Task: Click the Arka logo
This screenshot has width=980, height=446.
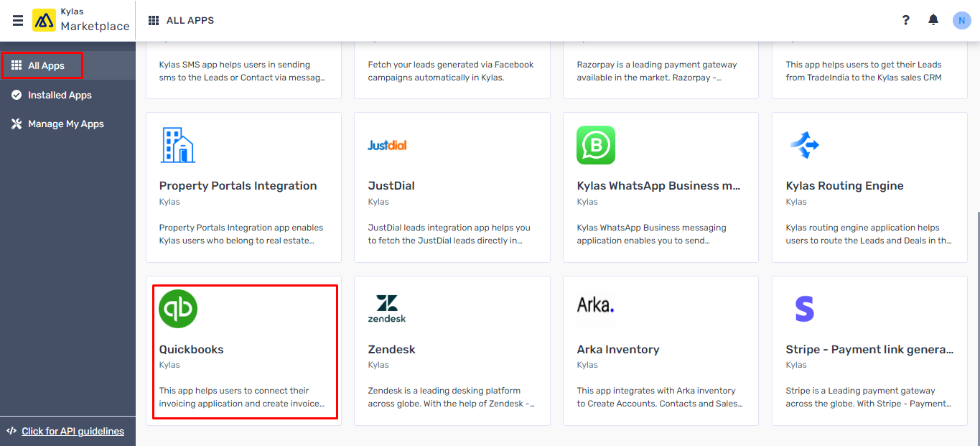Action: coord(596,306)
